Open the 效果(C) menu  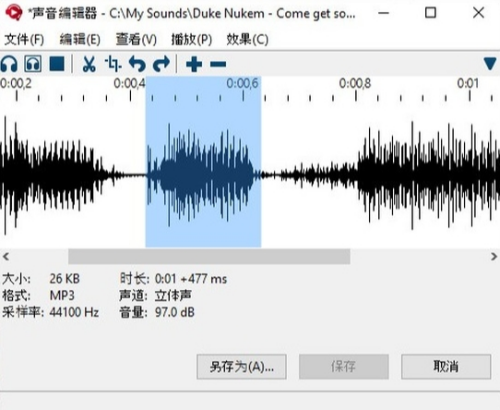pyautogui.click(x=247, y=39)
